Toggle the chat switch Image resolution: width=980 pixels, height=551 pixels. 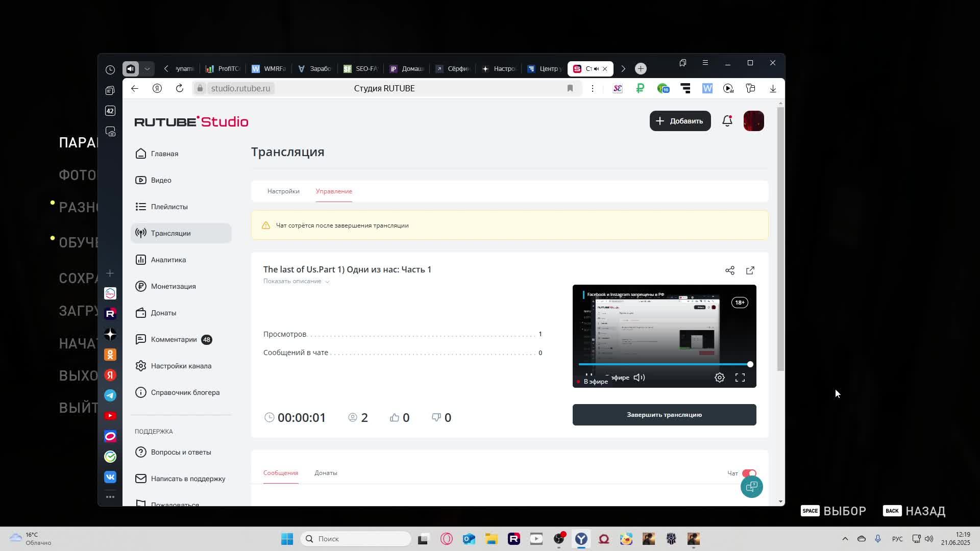click(x=749, y=473)
